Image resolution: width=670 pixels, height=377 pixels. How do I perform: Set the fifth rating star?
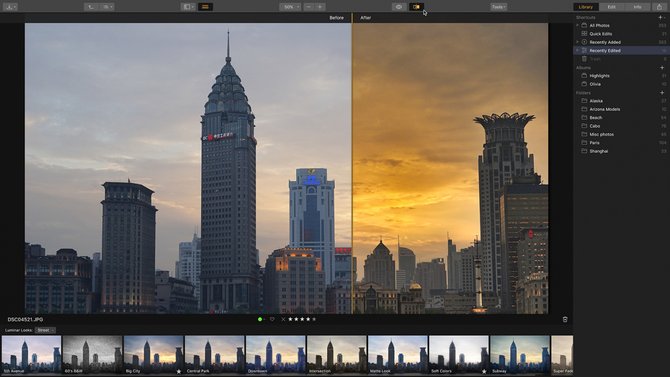coord(314,319)
